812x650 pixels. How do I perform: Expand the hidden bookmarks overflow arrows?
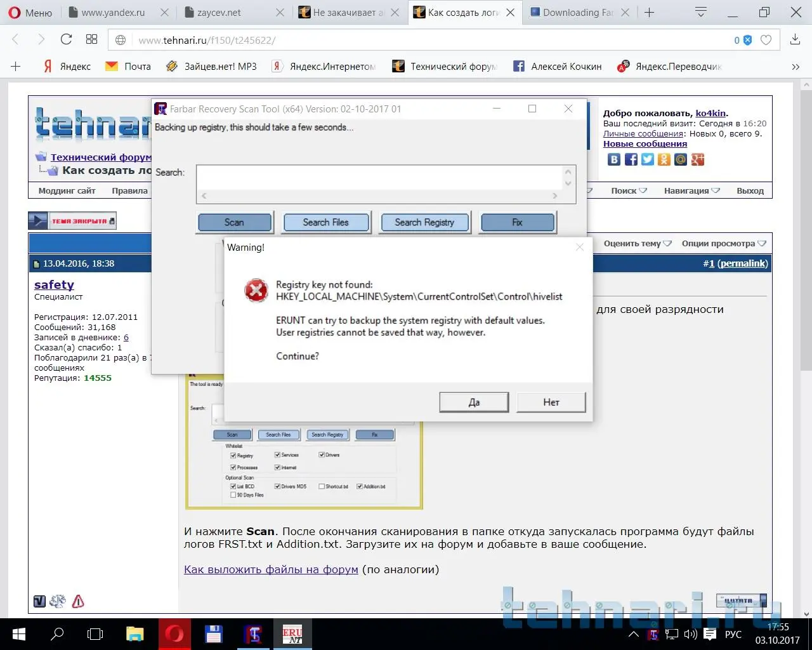click(796, 67)
